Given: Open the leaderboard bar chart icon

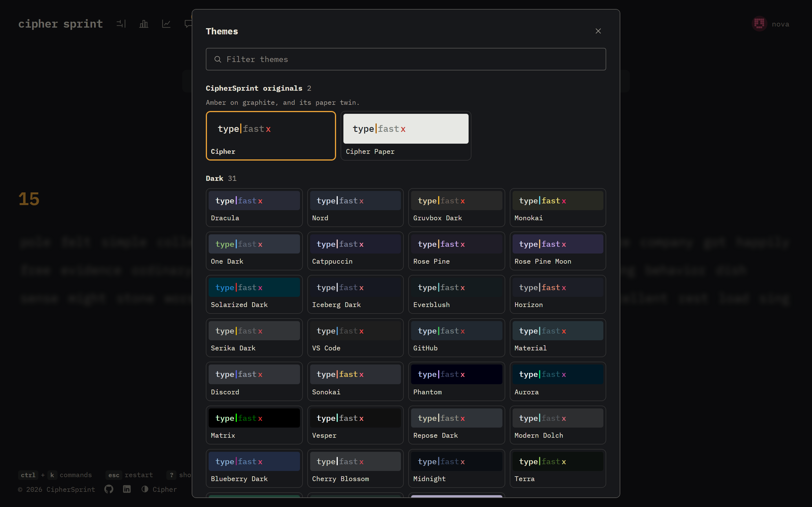Looking at the screenshot, I should pyautogui.click(x=144, y=24).
